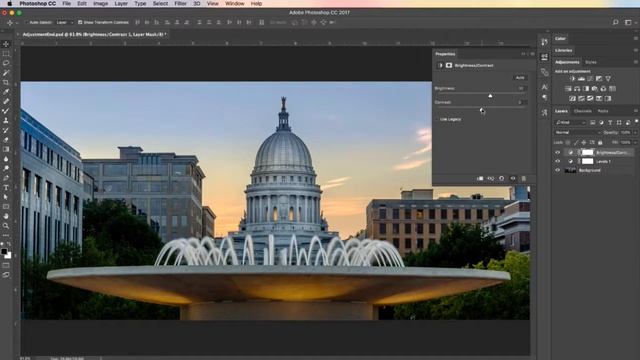Select the Eraser tool

pos(6,140)
